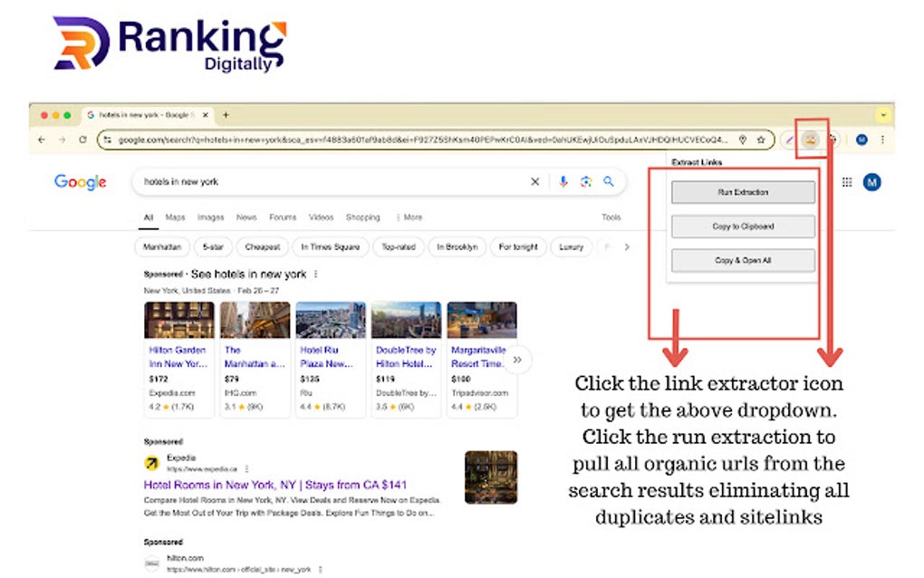Open the Tools dropdown
The height and width of the screenshot is (578, 924).
pos(611,217)
